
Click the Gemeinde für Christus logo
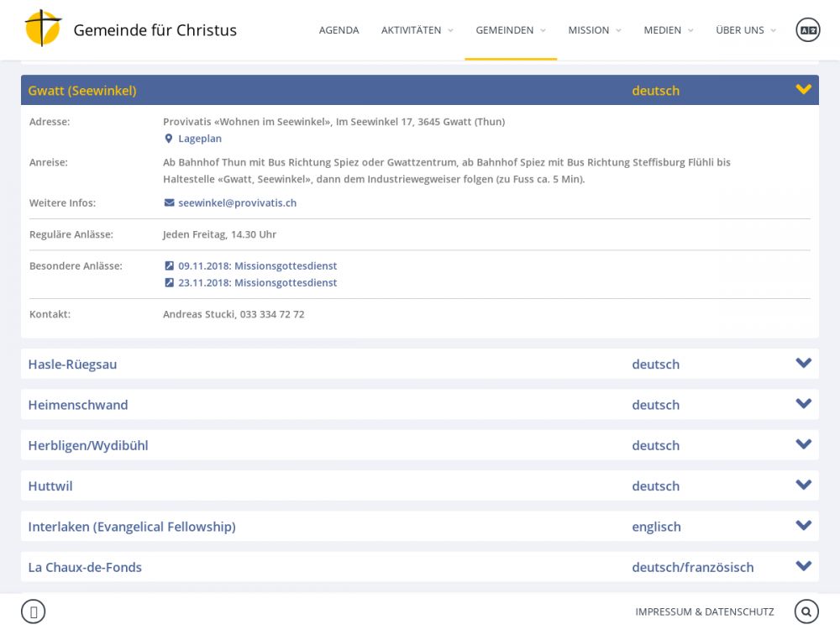pos(44,29)
